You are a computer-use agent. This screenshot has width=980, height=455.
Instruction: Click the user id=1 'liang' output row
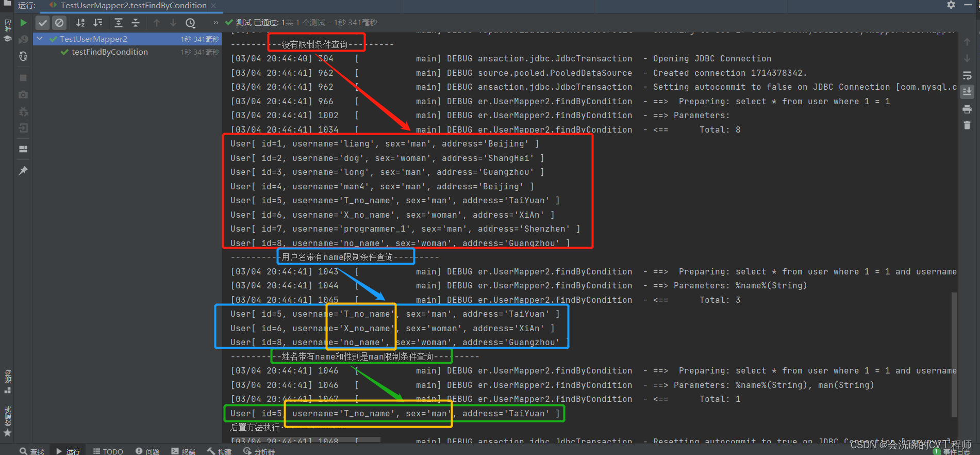coord(385,144)
